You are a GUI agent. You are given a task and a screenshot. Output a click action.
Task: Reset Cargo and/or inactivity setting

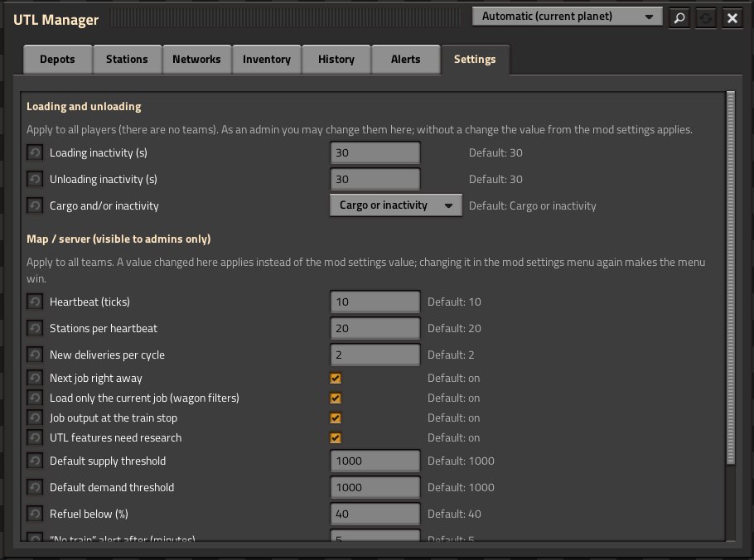tap(35, 205)
